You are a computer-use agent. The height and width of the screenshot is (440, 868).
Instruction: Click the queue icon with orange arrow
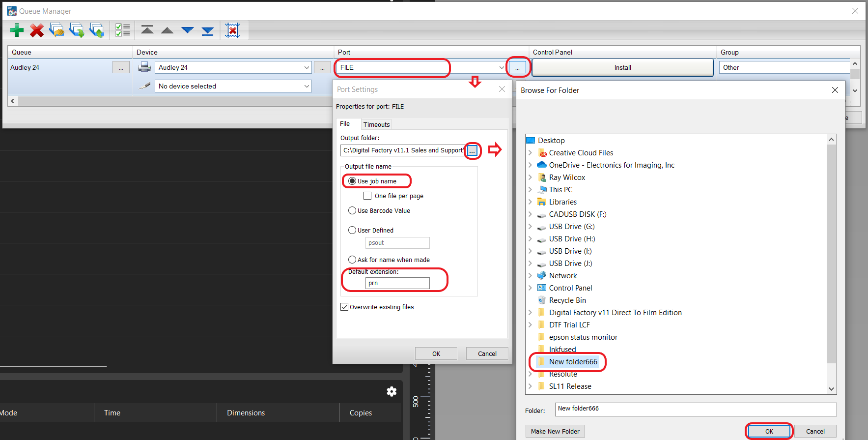56,30
